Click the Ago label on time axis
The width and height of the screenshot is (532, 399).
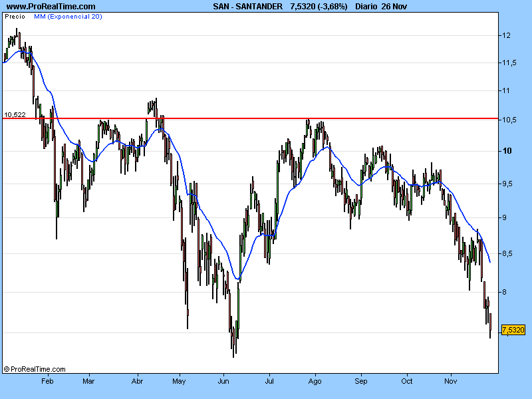click(x=315, y=381)
